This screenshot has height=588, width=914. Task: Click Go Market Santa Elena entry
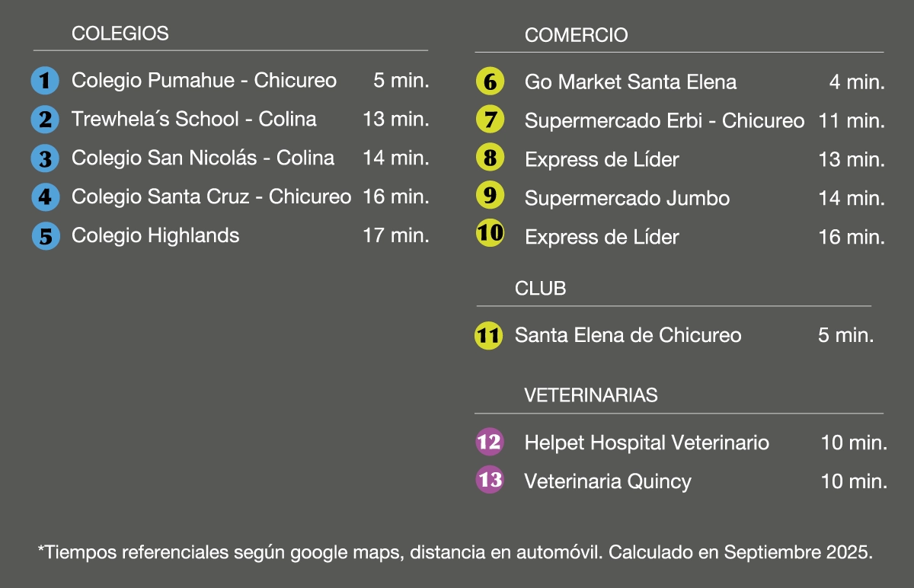(630, 81)
